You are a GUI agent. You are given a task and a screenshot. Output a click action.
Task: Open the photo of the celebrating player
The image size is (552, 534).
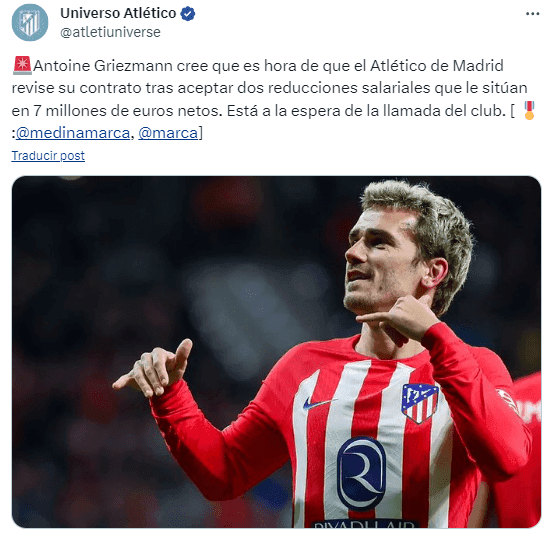click(276, 352)
